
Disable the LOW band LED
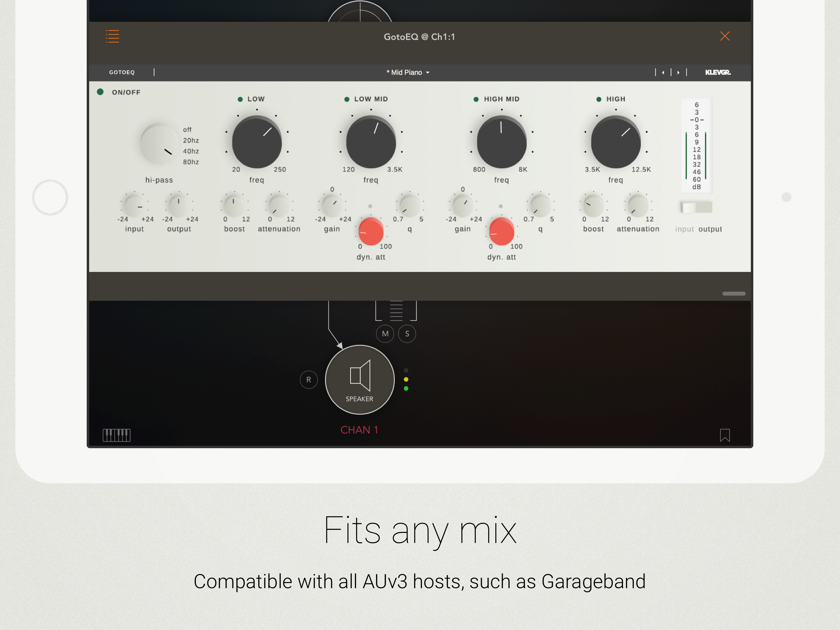(240, 99)
